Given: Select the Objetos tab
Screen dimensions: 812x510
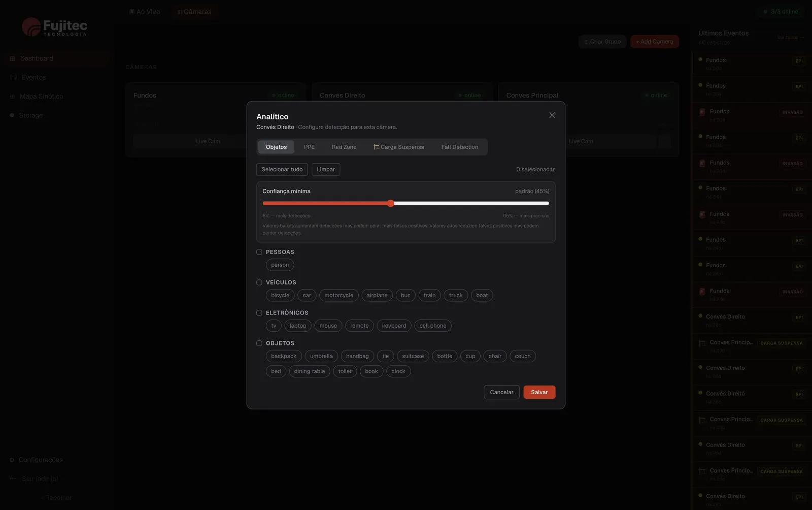Looking at the screenshot, I should [276, 147].
